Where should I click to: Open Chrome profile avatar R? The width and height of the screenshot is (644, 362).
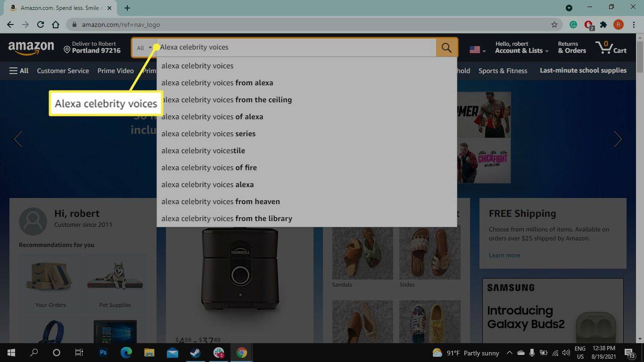coord(619,25)
